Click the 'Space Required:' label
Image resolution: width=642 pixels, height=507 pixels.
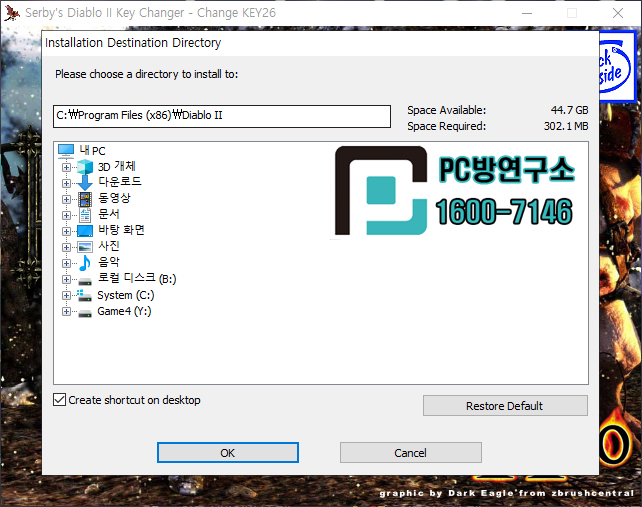(446, 126)
